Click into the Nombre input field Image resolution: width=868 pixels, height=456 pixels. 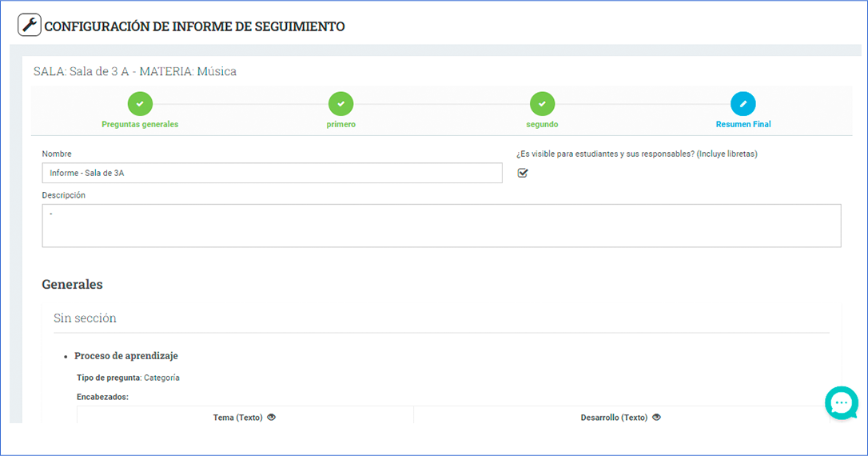(273, 173)
